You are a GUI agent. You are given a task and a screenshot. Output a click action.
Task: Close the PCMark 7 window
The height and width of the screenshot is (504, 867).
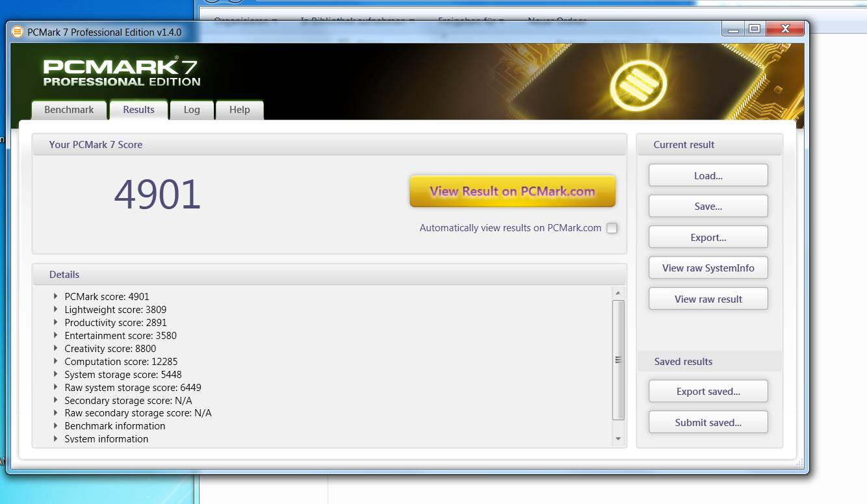785,29
